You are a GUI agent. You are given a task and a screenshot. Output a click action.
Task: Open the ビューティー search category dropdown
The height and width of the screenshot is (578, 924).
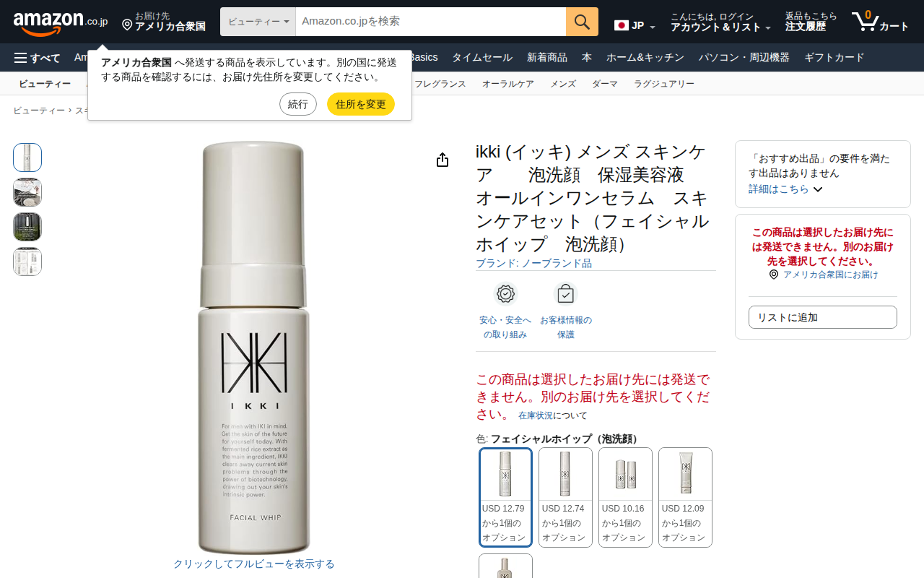pyautogui.click(x=258, y=22)
